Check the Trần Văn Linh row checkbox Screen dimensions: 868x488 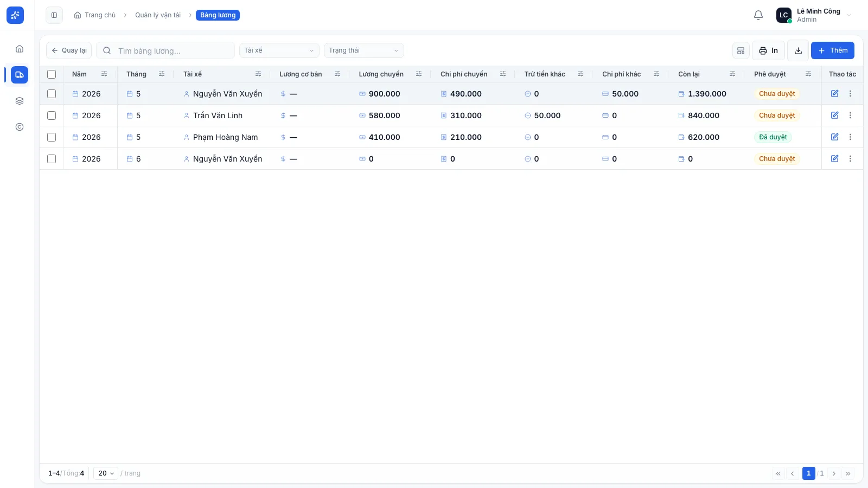point(52,115)
